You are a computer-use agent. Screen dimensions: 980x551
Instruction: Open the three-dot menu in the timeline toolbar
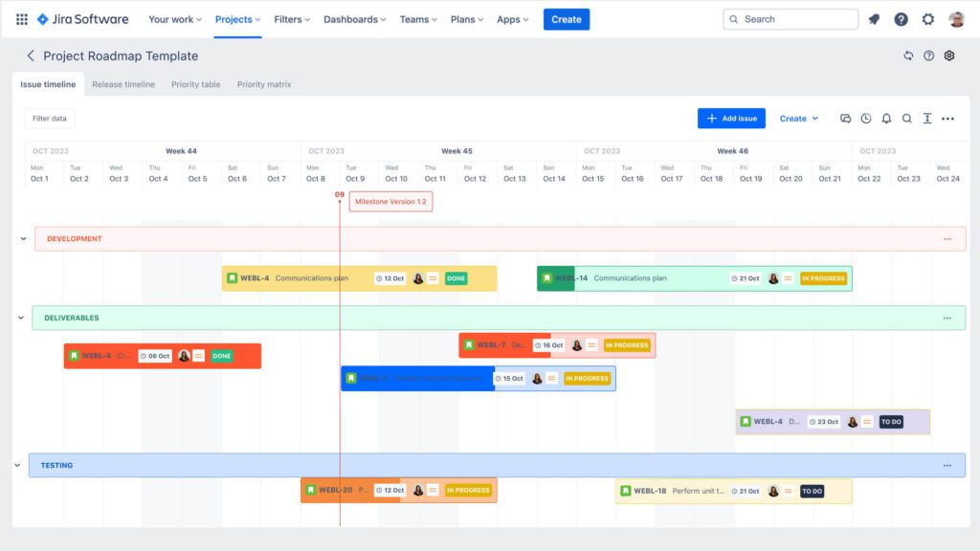948,119
